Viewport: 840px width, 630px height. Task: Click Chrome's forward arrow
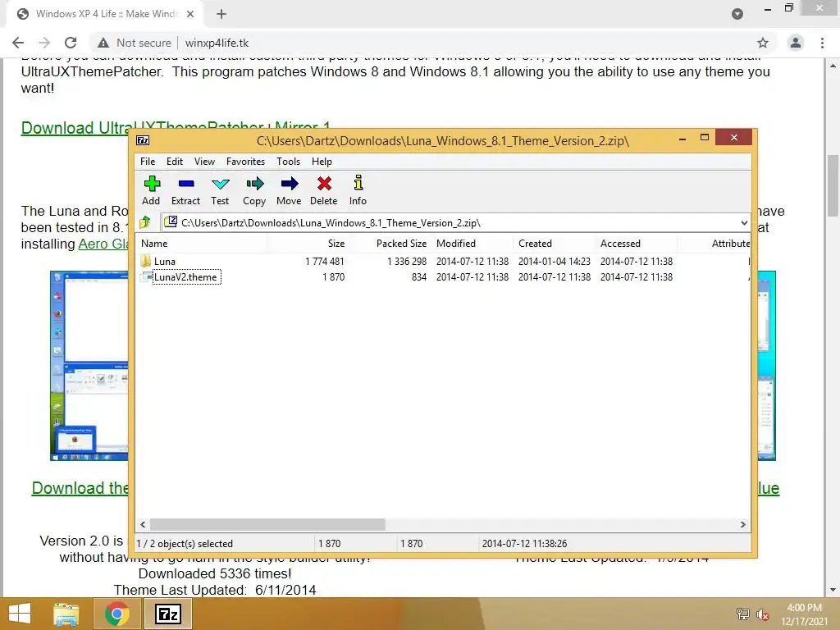[x=44, y=43]
